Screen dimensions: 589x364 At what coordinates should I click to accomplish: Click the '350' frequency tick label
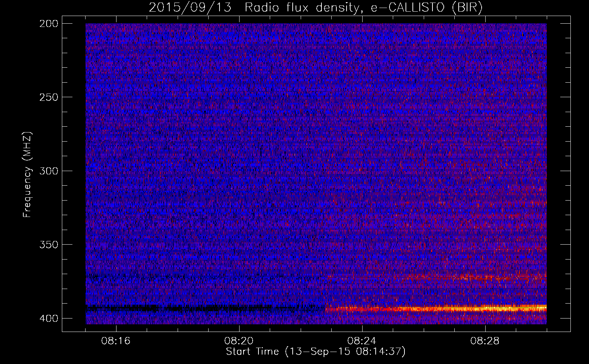click(x=48, y=245)
